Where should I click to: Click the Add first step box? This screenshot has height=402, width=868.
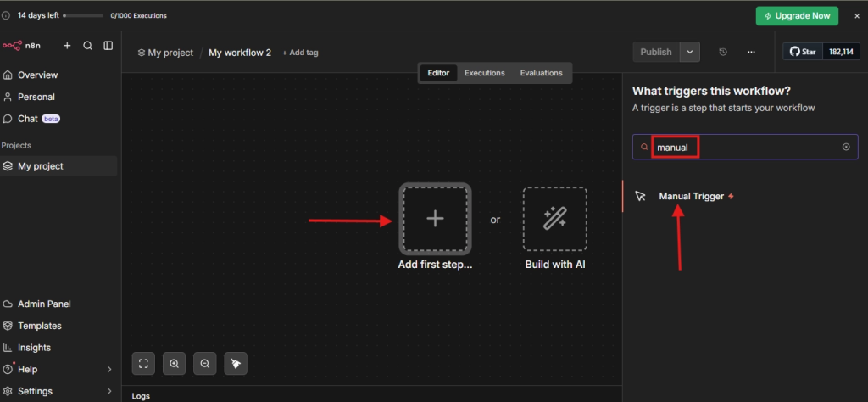coord(435,219)
